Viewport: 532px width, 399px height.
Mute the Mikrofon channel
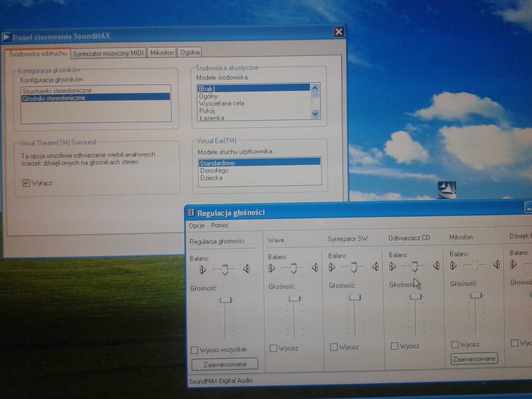[455, 344]
